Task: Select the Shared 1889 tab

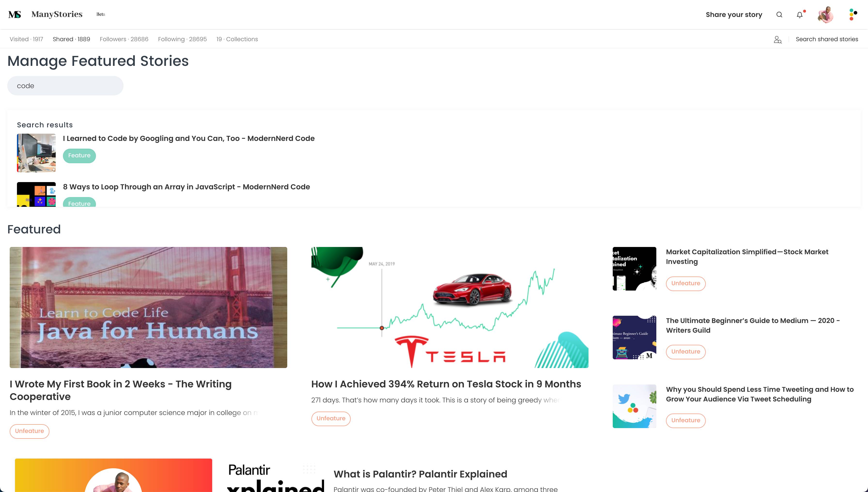Action: (71, 39)
